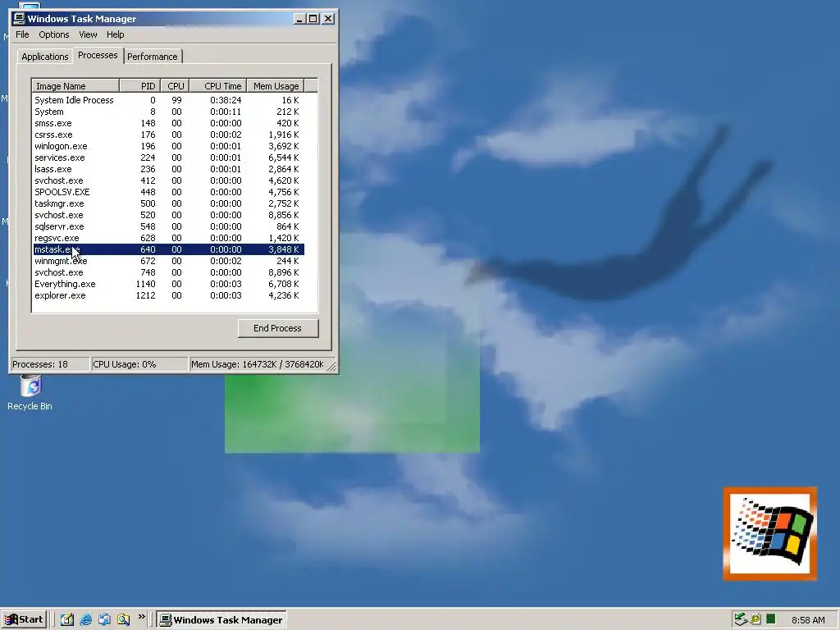Click the Windows Task Manager taskbar button
The width and height of the screenshot is (840, 630).
pyautogui.click(x=221, y=620)
